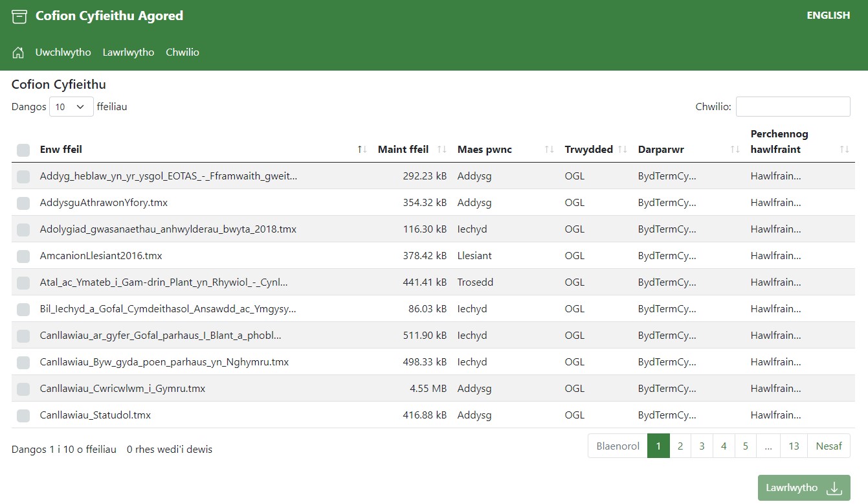Sort by Perchennog hawlfraint arrows icon

point(845,150)
